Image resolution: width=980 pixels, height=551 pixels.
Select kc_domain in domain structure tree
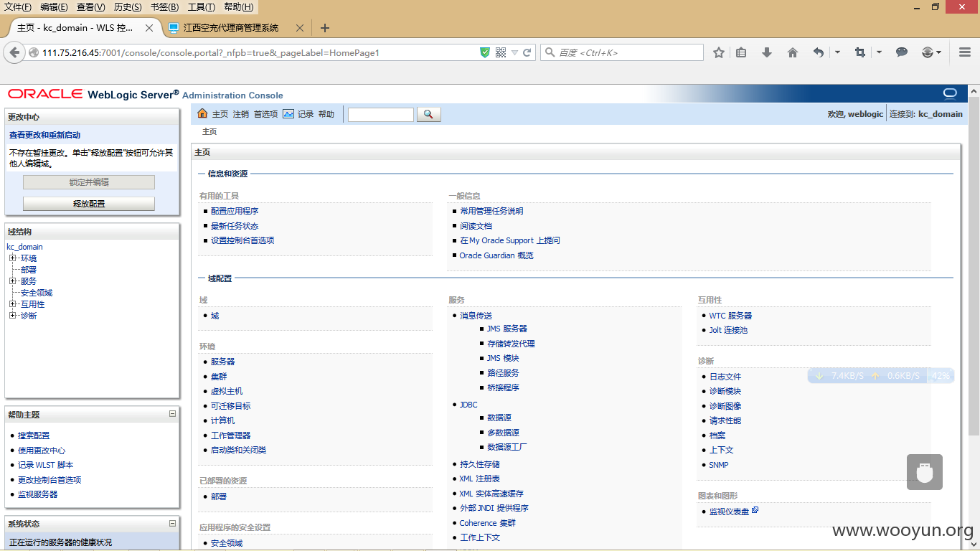point(25,247)
